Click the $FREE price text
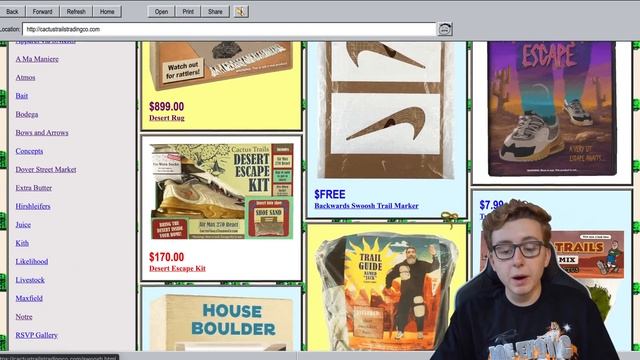Viewport: 640px width, 360px height. click(330, 194)
